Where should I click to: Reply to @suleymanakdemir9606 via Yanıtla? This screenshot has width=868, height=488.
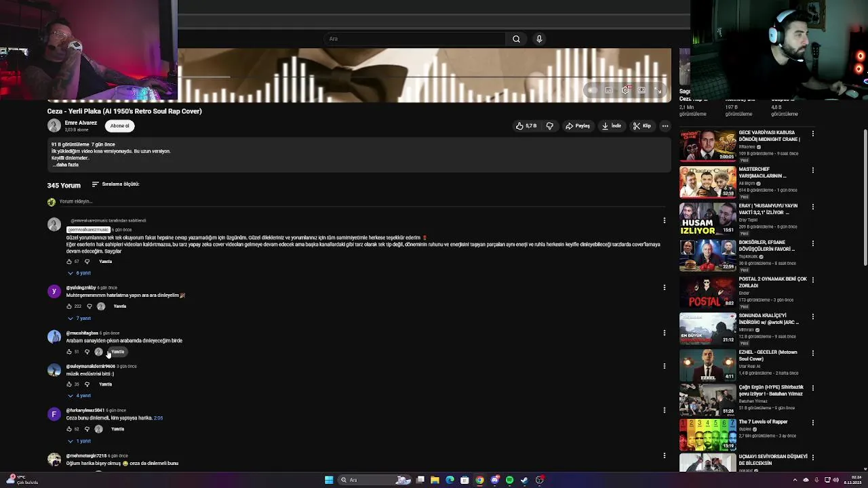click(x=105, y=384)
